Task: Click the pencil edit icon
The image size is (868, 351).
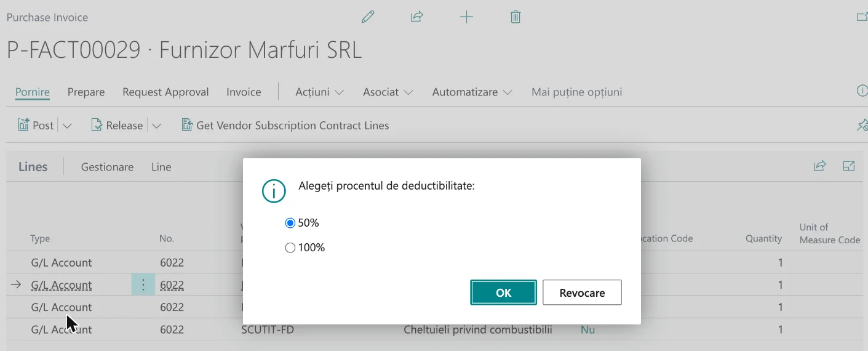Action: coord(368,17)
